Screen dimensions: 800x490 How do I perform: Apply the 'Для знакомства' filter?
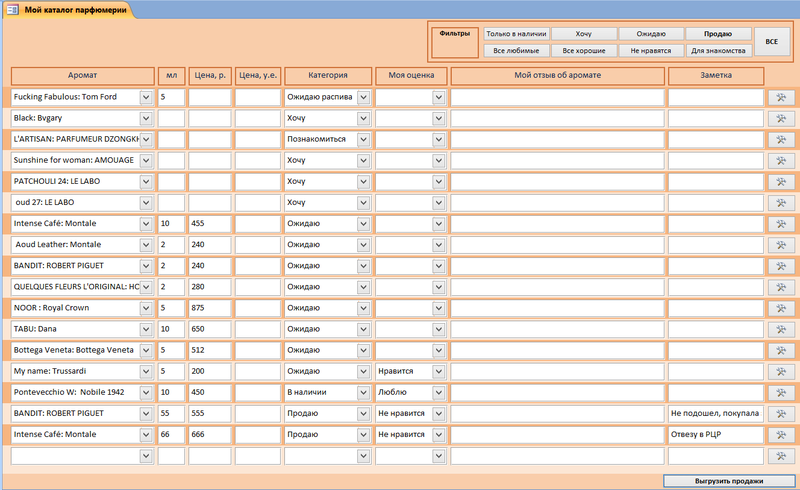718,51
